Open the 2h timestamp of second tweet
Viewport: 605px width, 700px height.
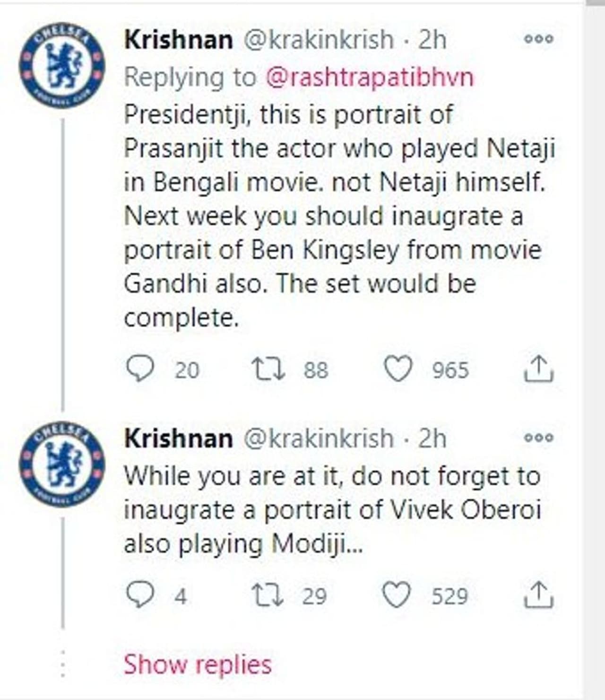click(432, 438)
